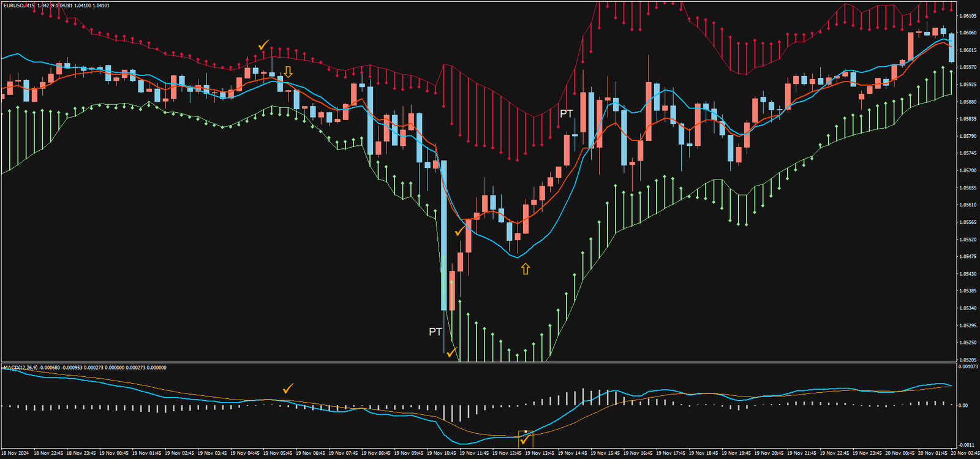Select the boxed checkmark in the MACD window
Image resolution: width=980 pixels, height=459 pixels.
526,439
